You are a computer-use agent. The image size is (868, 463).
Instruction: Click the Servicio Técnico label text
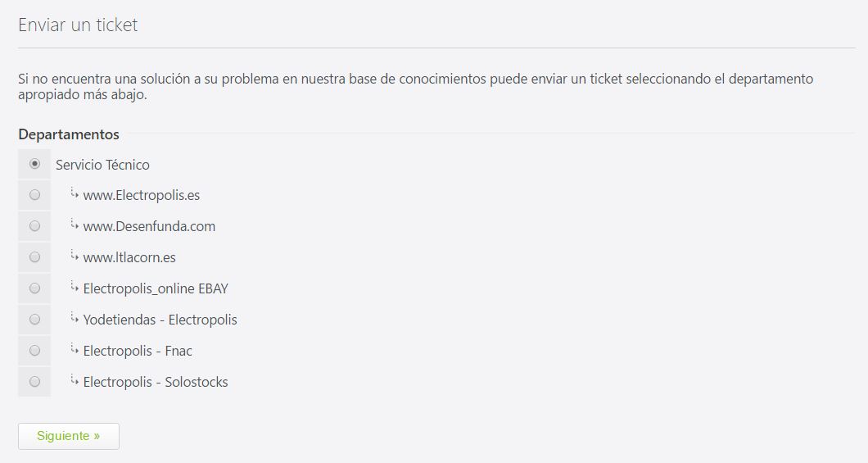[x=102, y=165]
